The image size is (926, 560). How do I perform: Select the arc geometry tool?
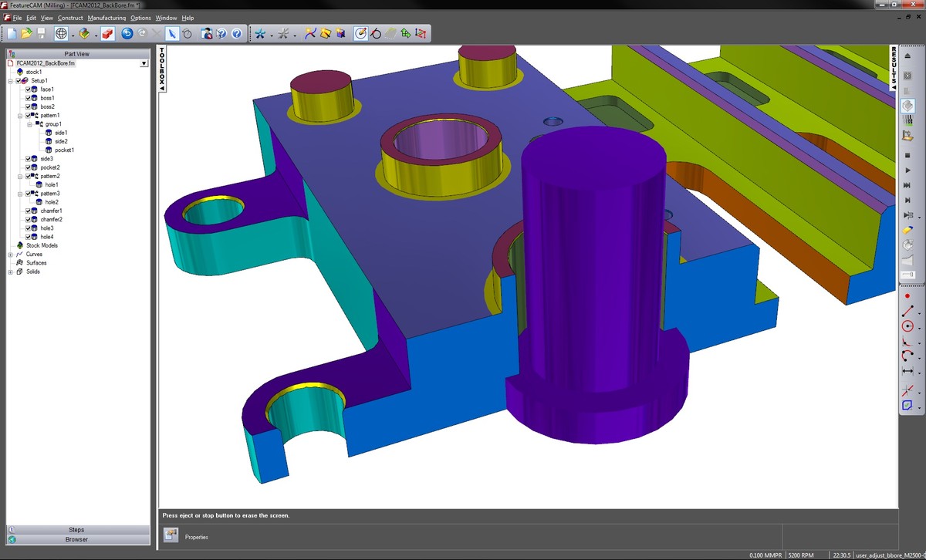tap(907, 356)
